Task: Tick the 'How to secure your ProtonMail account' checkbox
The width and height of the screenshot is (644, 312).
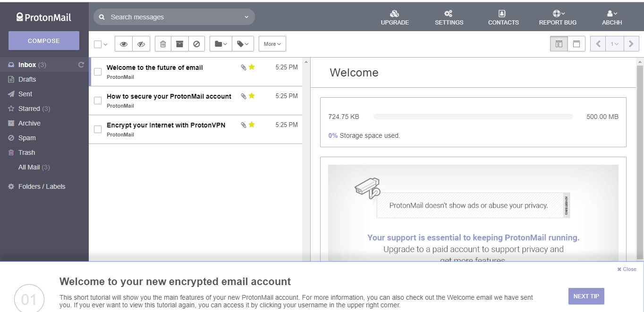Action: 98,101
